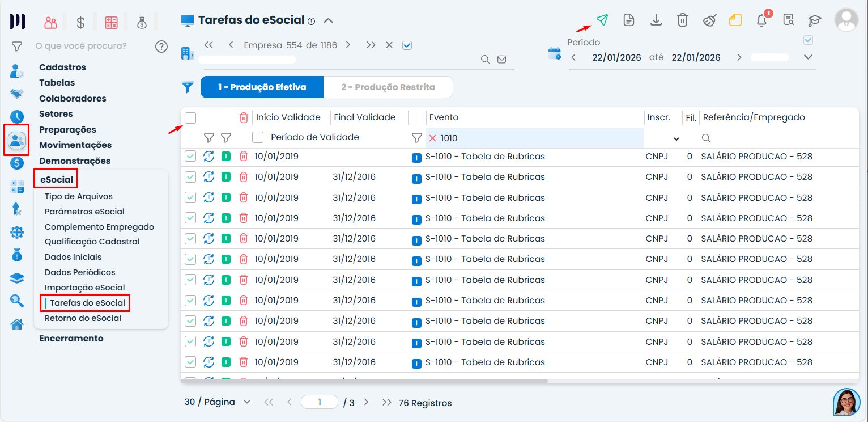Expand the dropdown under the Período checkbox
This screenshot has width=868, height=422.
807,57
